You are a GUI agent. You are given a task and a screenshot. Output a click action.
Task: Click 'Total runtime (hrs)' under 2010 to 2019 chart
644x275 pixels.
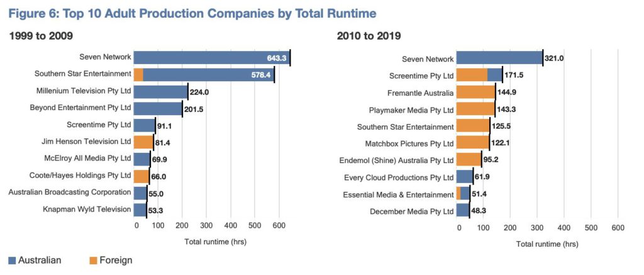[x=547, y=244]
